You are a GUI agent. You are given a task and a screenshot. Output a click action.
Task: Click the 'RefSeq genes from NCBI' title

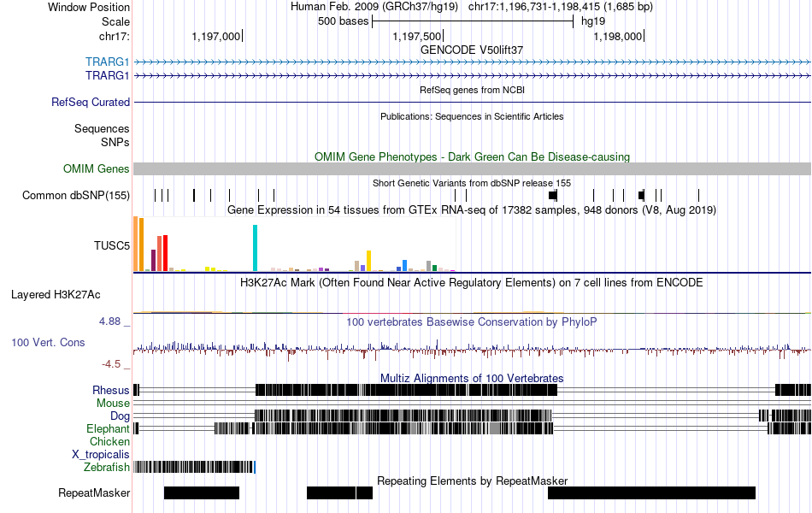tap(473, 90)
